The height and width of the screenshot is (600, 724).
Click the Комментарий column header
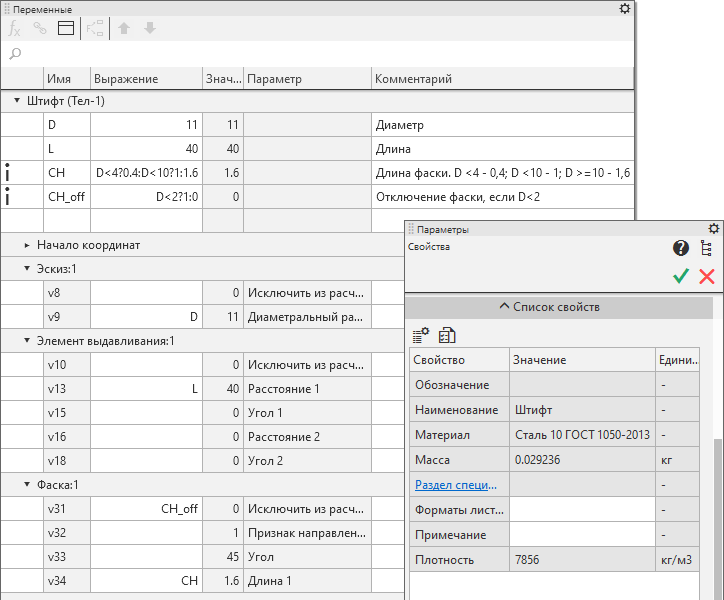[x=500, y=79]
